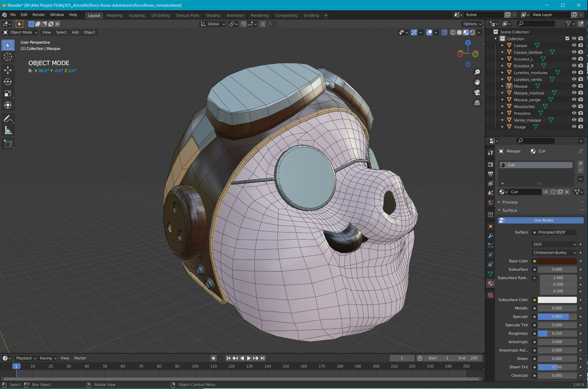Open the World properties tab

[x=490, y=203]
